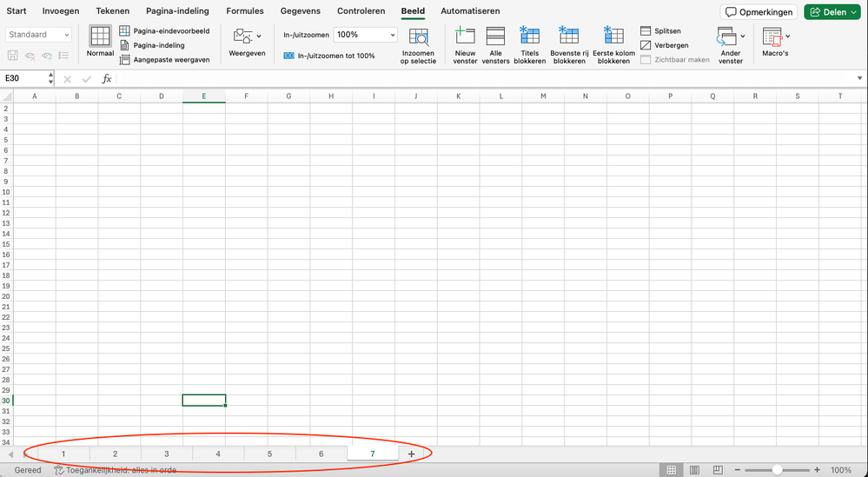Open the Gegevens ribbon tab
Image resolution: width=868 pixels, height=477 pixels.
click(x=300, y=11)
